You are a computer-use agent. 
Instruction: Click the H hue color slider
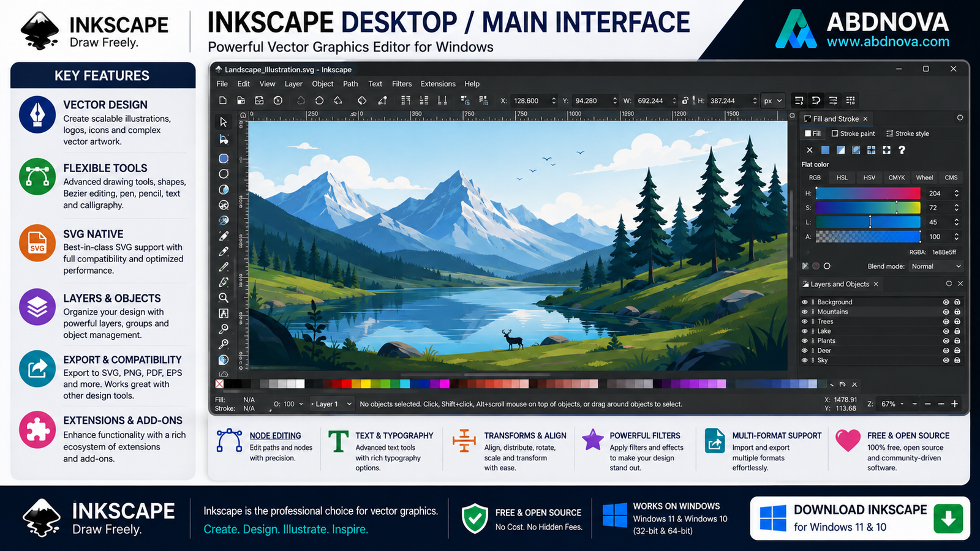[x=868, y=193]
